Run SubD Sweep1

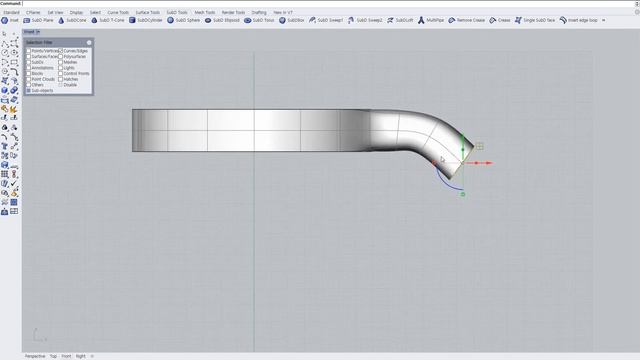[326, 20]
